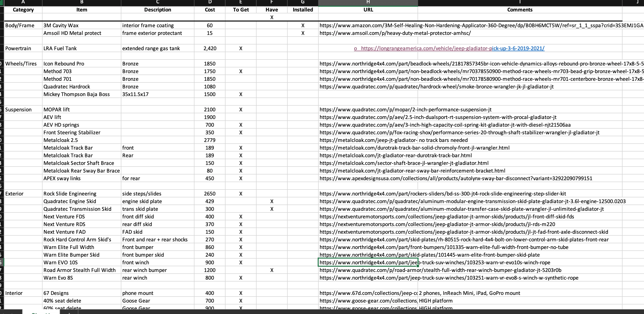Screen dimensions: 644x314
Task: Select the To Get X for MOPAR lift
Action: click(241, 109)
